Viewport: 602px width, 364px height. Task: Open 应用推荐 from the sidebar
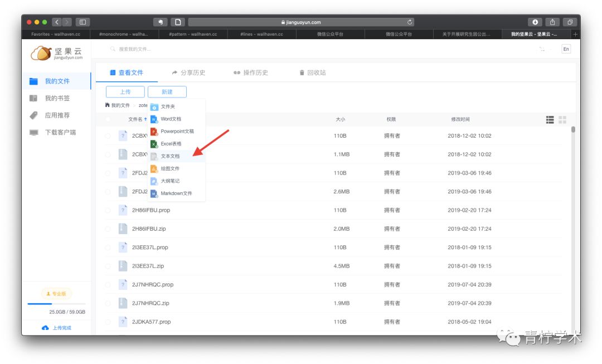point(57,115)
